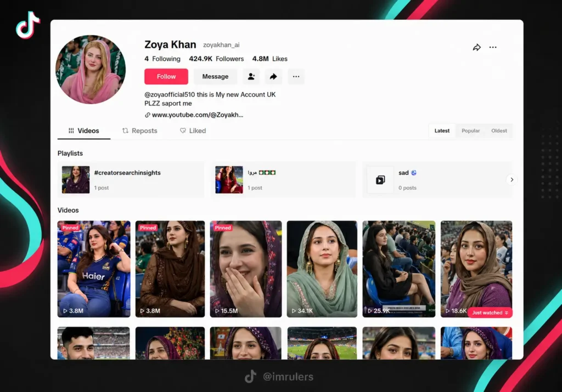Sort videos by Oldest
The image size is (562, 392).
(x=499, y=130)
